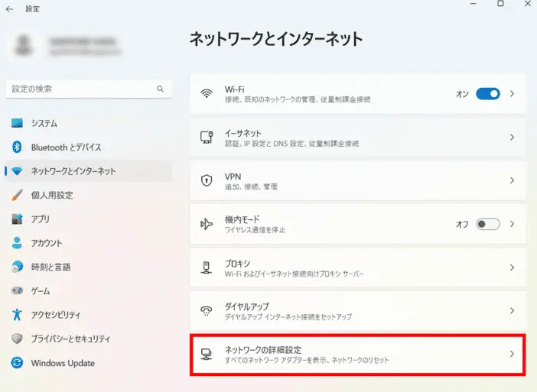Image resolution: width=537 pixels, height=392 pixels.
Task: Click the dial-up (ダイヤルアップ) phone icon
Action: pos(206,311)
